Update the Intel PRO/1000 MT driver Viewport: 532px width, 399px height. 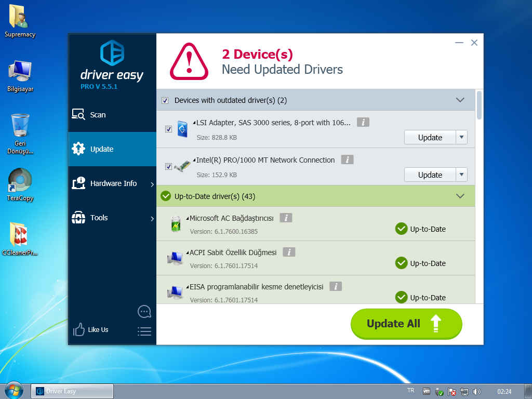pyautogui.click(x=430, y=175)
